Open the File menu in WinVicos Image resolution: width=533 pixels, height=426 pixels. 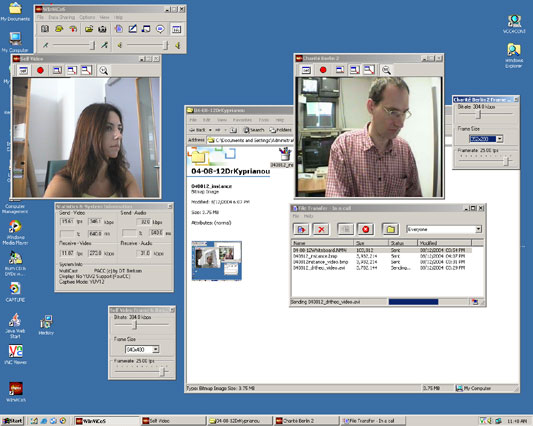click(40, 17)
